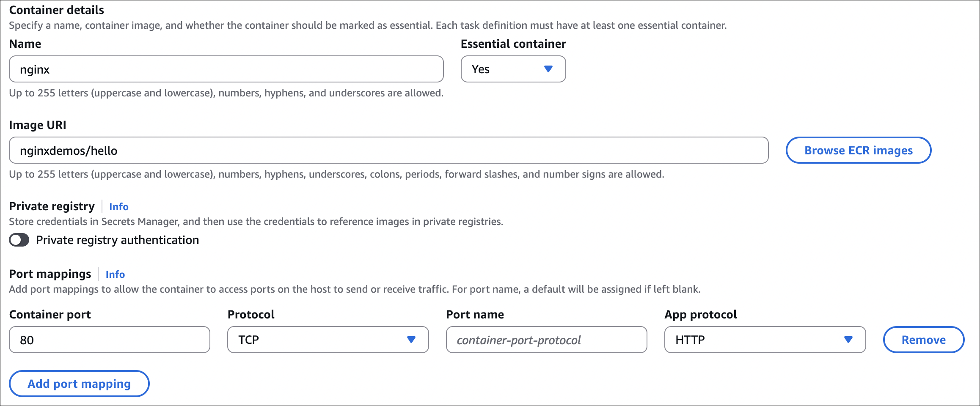Open the Info link beside Private registry
Screen dimensions: 980x406
(x=118, y=207)
